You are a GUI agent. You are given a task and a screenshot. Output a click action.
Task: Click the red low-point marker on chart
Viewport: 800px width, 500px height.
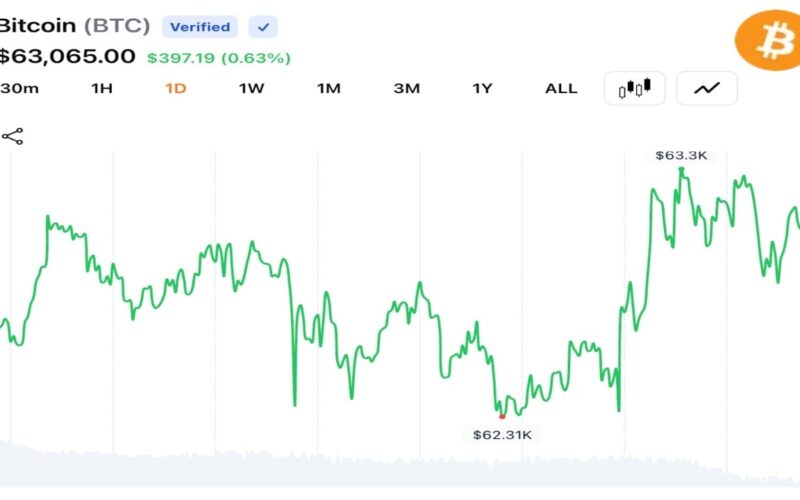coord(502,417)
